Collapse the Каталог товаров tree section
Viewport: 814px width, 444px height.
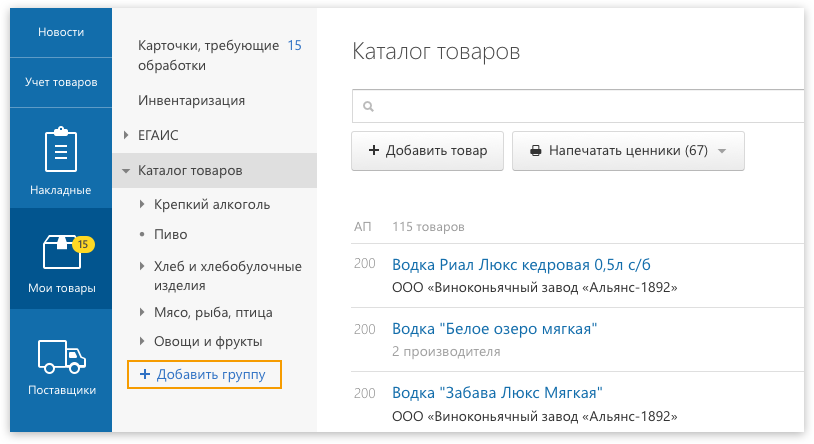(126, 171)
